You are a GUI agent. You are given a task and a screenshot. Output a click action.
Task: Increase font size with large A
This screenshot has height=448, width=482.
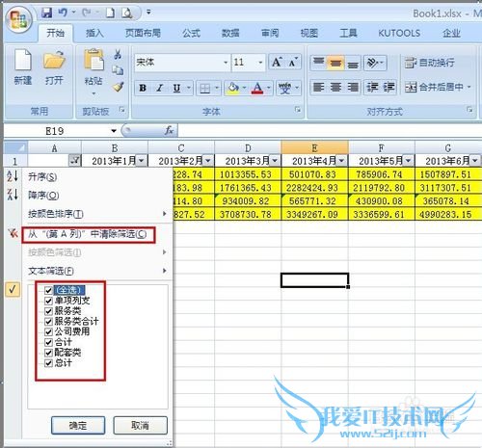[x=277, y=62]
